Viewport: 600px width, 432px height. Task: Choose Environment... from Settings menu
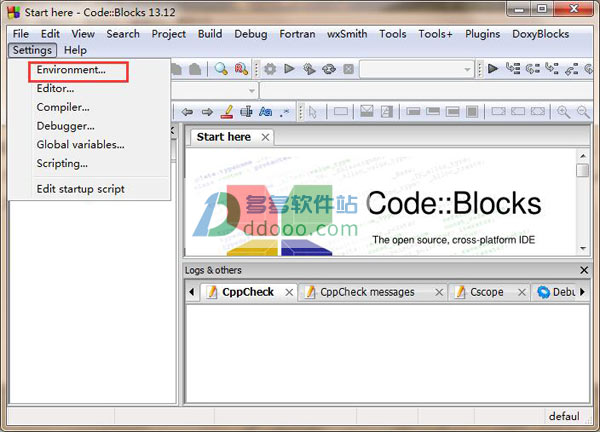click(x=71, y=70)
